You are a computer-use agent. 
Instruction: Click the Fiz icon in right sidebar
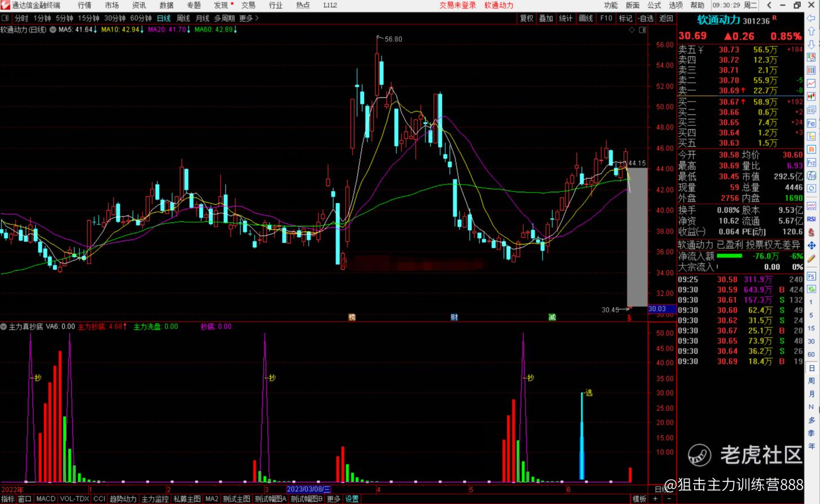point(812,163)
